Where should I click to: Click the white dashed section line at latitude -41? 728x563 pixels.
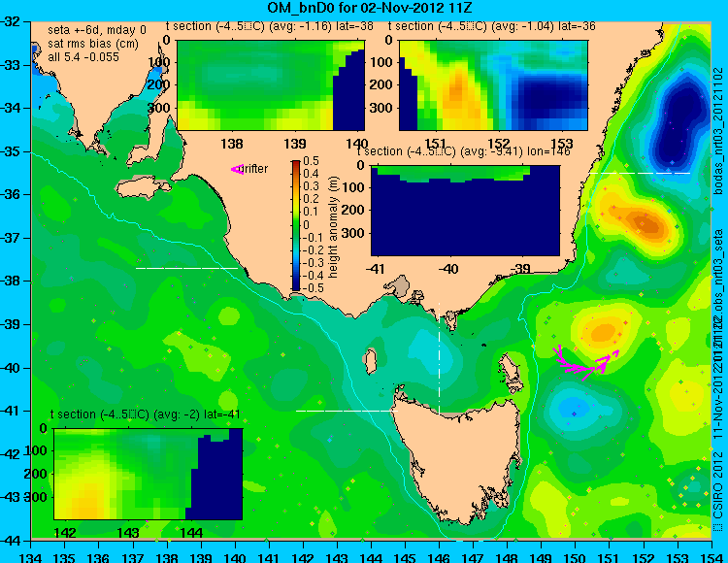click(347, 411)
